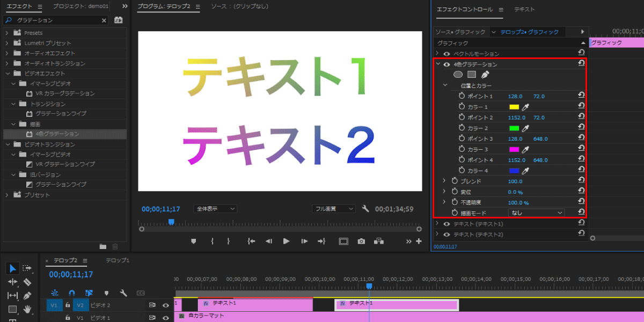Expand the オーディオトランジション folder

7,63
